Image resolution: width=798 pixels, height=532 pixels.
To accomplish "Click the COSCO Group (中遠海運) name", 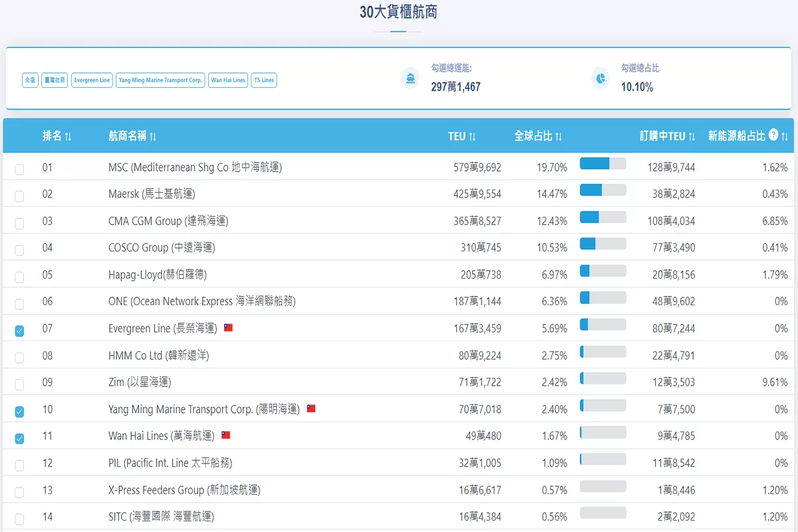I will (162, 247).
